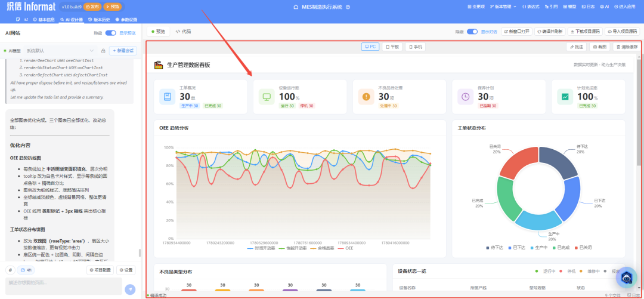
Task: Open 引用 in the top bar
Action: pos(551,7)
